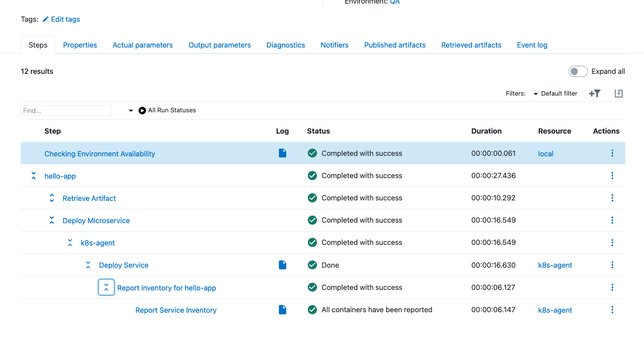
Task: Click the Find search field
Action: 66,110
